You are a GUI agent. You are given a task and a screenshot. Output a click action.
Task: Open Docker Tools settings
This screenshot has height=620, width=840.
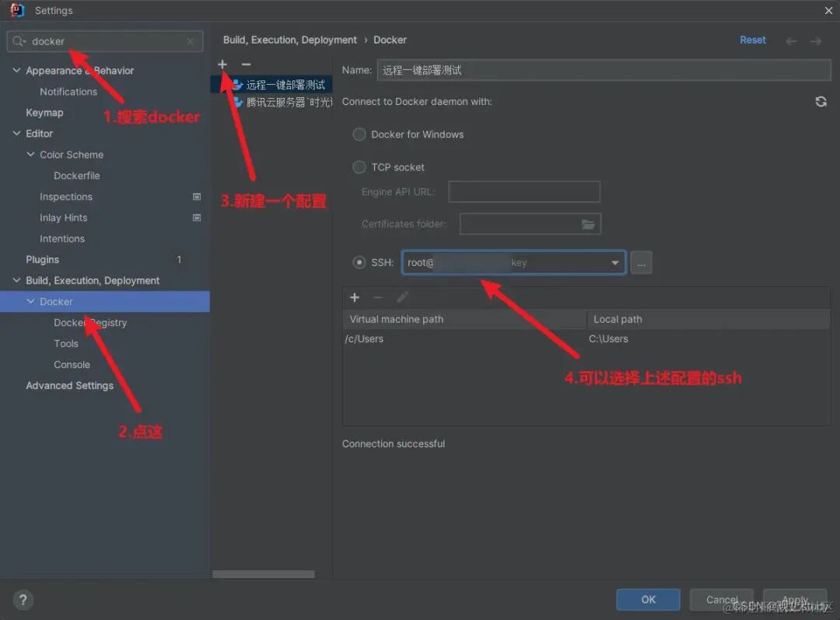pos(66,344)
